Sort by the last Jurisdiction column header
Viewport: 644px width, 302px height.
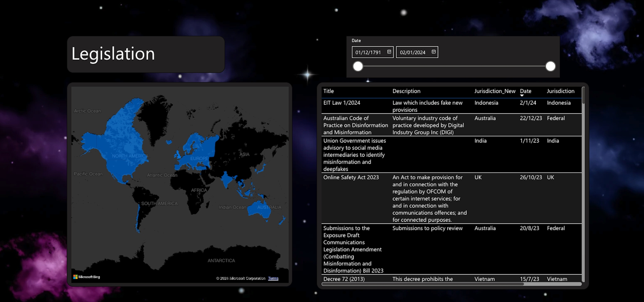point(561,91)
